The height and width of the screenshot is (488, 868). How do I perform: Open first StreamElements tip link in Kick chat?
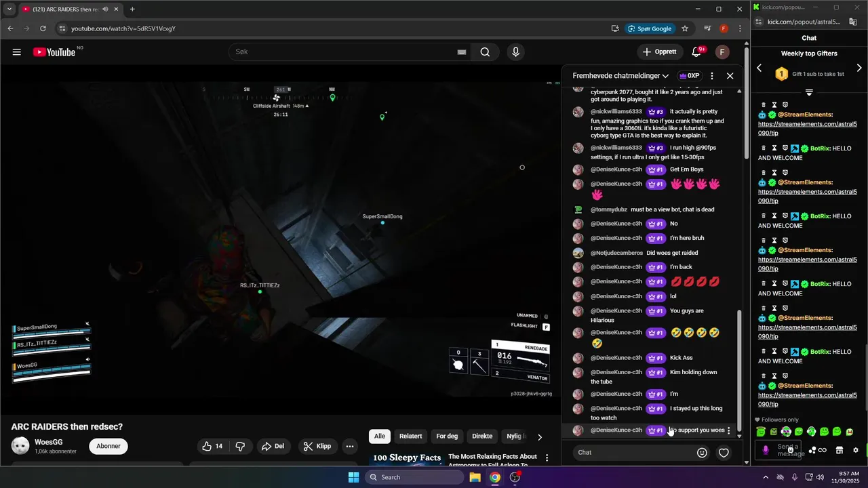pyautogui.click(x=807, y=129)
